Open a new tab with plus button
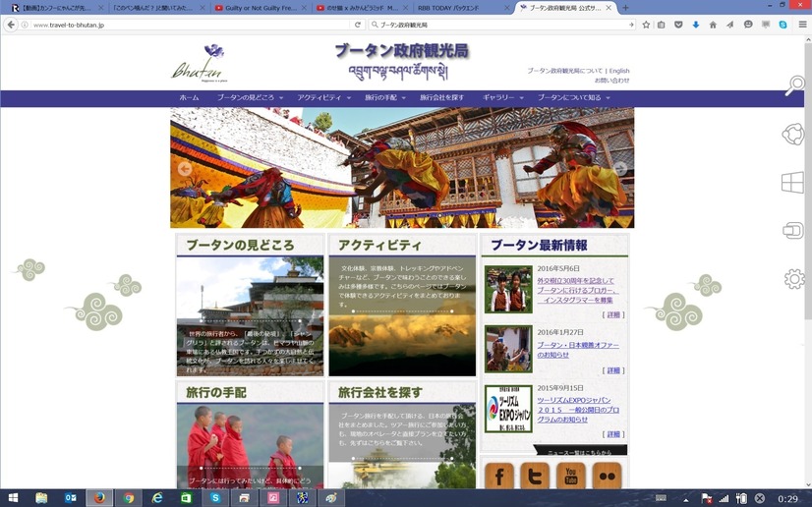812x507 pixels. point(625,8)
